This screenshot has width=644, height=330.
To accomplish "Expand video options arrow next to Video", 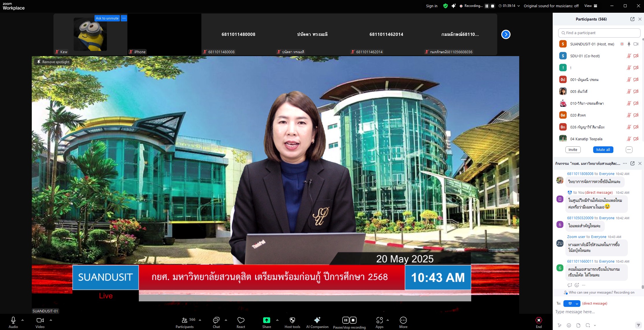I will (x=51, y=320).
